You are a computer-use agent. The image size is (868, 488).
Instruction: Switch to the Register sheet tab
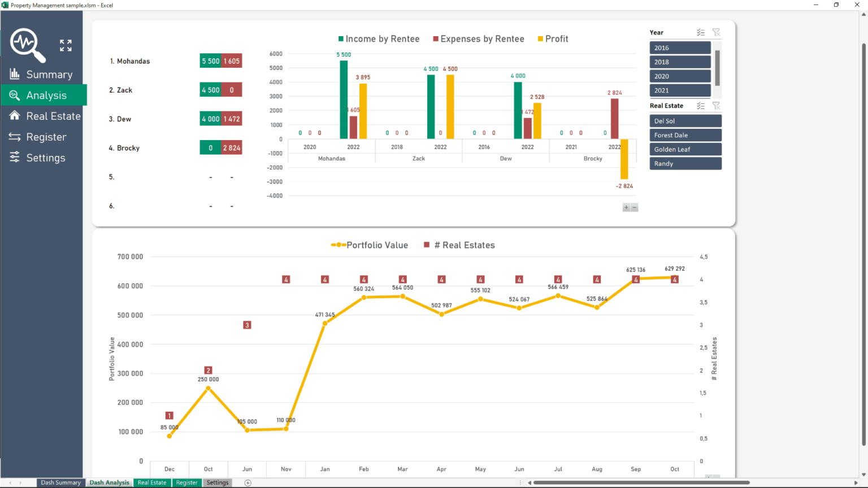[186, 483]
